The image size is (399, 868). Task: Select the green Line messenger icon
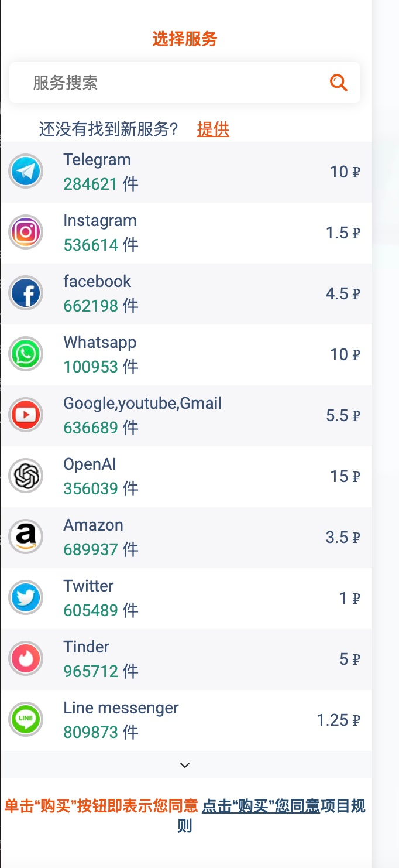click(26, 720)
